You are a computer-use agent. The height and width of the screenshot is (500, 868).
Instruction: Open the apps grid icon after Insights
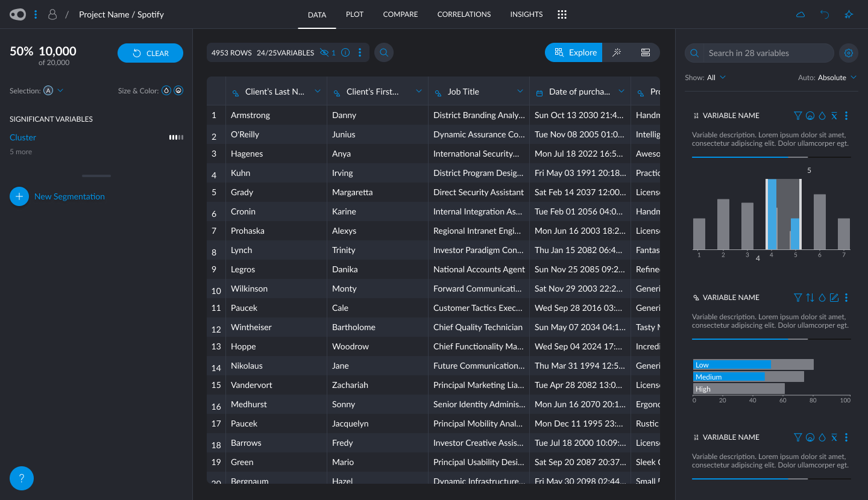pos(562,14)
